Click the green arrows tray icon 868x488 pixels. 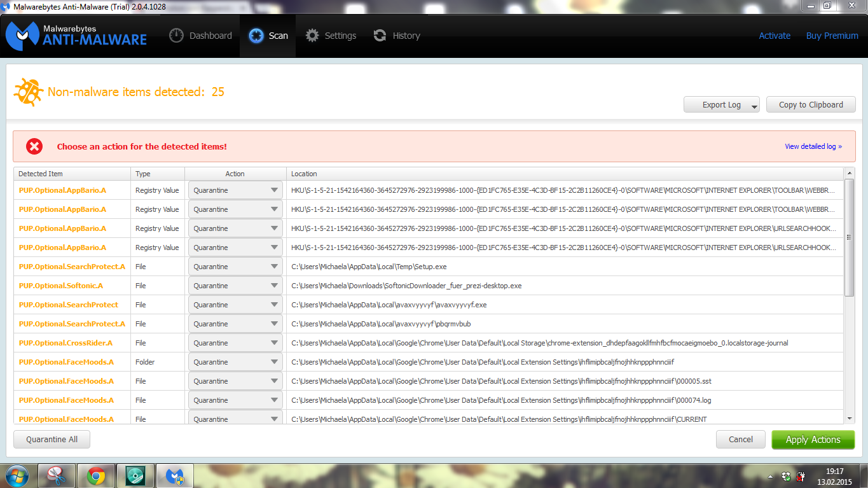(x=787, y=476)
